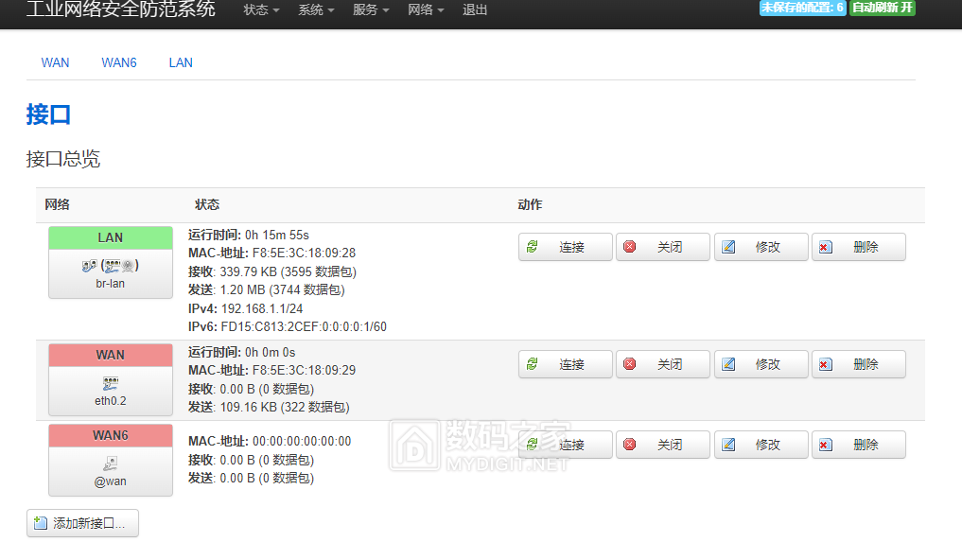Shut down the WAN interface
The width and height of the screenshot is (962, 560).
tap(662, 364)
